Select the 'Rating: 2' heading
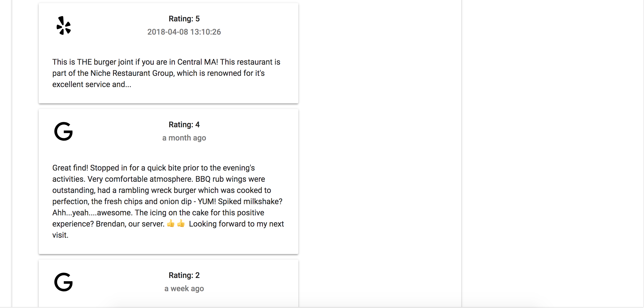Image resolution: width=644 pixels, height=308 pixels. [184, 275]
